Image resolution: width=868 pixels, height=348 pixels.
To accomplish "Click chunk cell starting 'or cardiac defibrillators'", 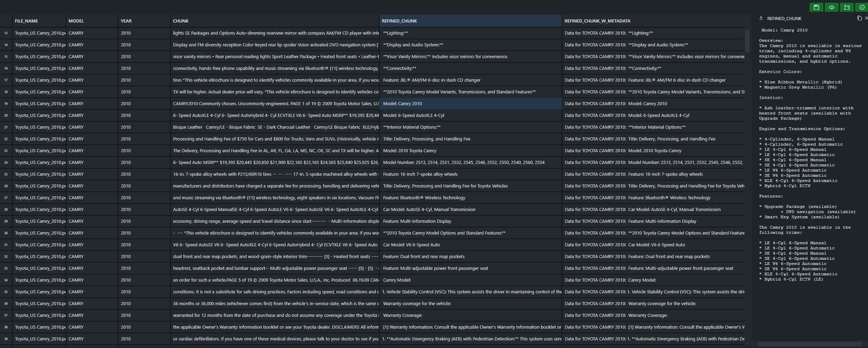I will click(x=275, y=339).
